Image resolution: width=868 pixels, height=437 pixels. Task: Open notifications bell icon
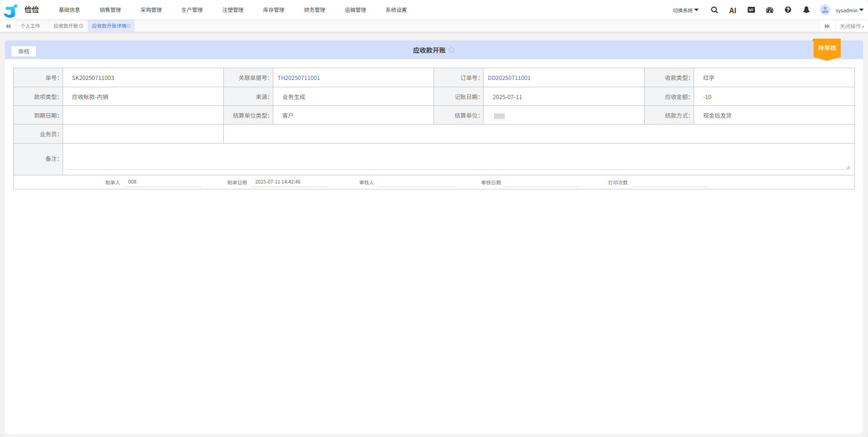(806, 10)
